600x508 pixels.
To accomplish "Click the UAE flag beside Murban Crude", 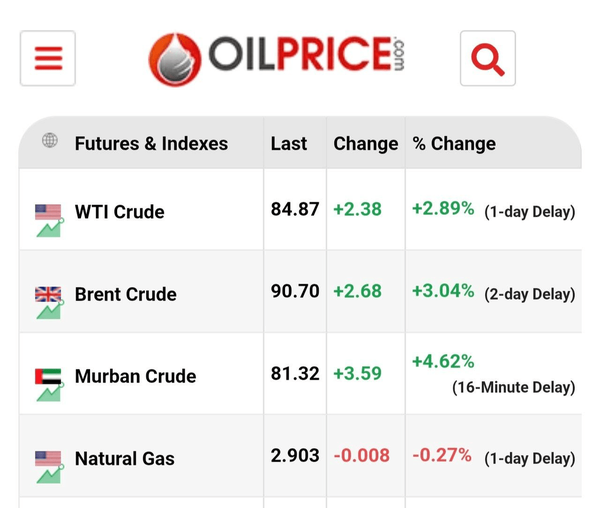I will (48, 376).
